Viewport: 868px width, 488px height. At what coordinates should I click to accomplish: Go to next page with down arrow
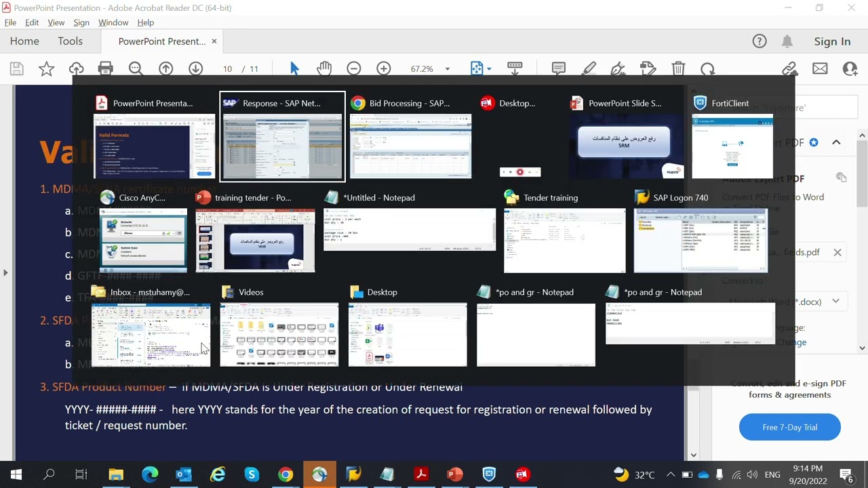(195, 68)
